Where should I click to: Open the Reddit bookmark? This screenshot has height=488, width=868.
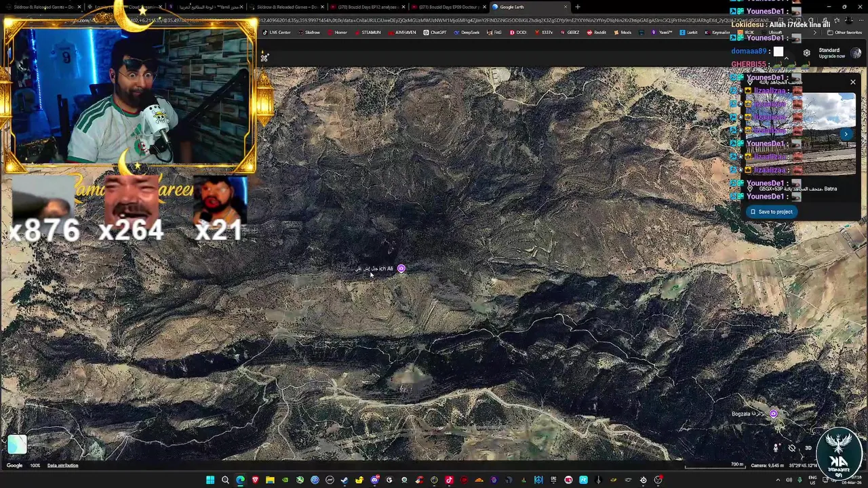click(597, 33)
